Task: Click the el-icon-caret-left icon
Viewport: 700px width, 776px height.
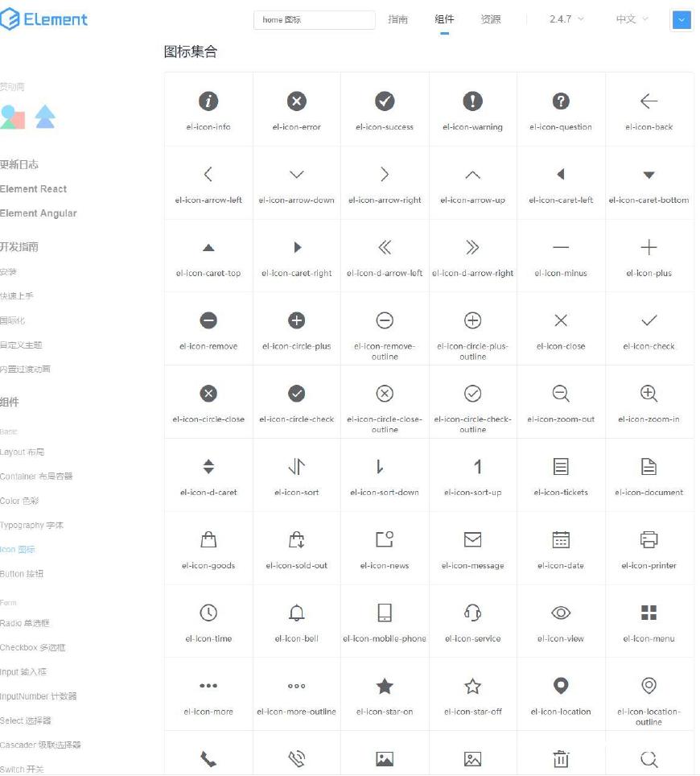Action: pyautogui.click(x=561, y=174)
